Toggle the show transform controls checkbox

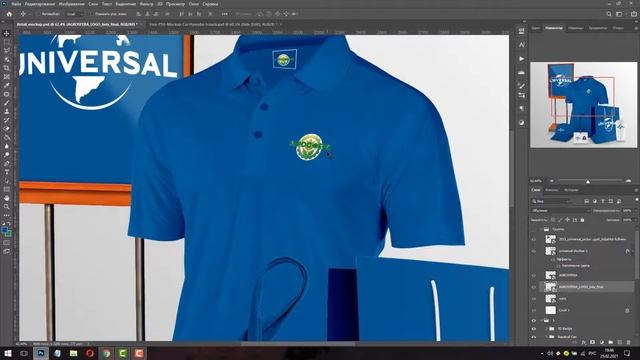(92, 14)
